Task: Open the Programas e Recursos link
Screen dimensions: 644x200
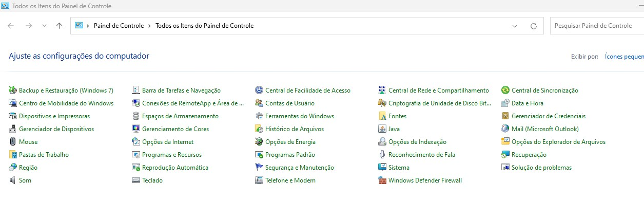Action: point(172,155)
